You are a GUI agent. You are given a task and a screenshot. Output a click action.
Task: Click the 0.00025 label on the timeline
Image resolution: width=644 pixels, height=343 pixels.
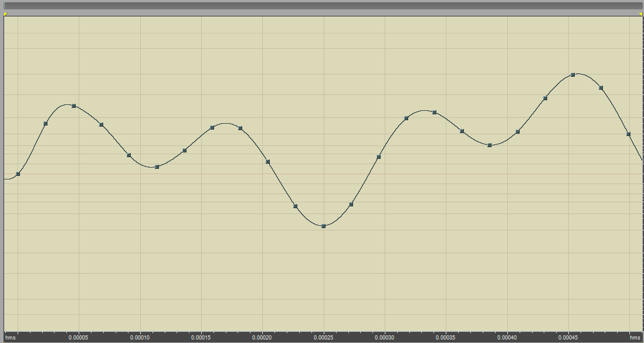pos(323,338)
